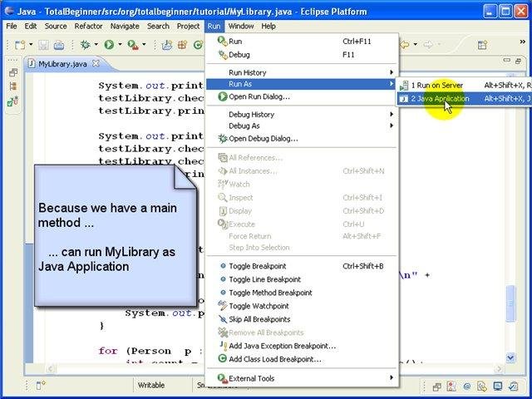Image resolution: width=532 pixels, height=399 pixels.
Task: Toggle Breakpoint from the Run menu
Action: (x=302, y=266)
